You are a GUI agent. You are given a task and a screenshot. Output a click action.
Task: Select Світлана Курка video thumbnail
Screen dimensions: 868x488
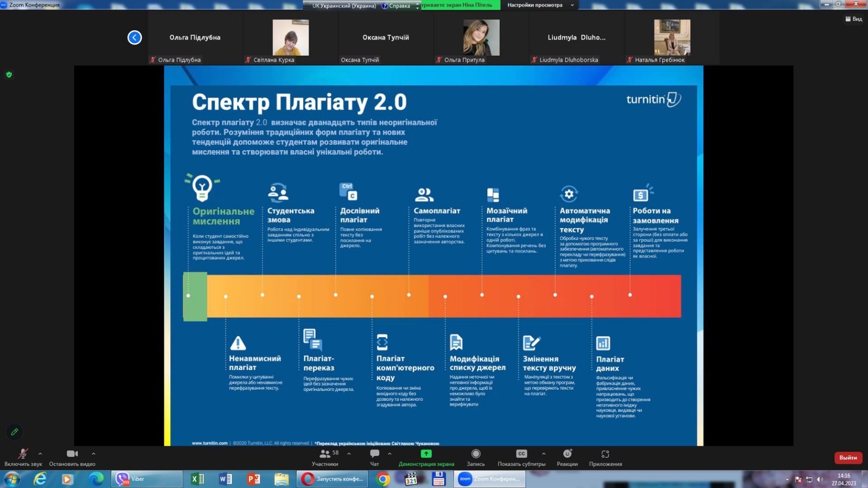tap(290, 42)
